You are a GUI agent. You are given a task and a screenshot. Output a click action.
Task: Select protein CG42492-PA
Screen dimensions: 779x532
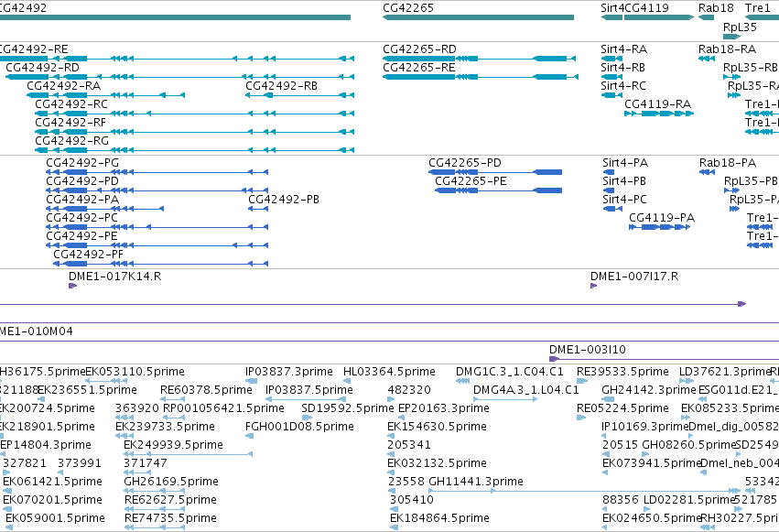tap(105, 209)
